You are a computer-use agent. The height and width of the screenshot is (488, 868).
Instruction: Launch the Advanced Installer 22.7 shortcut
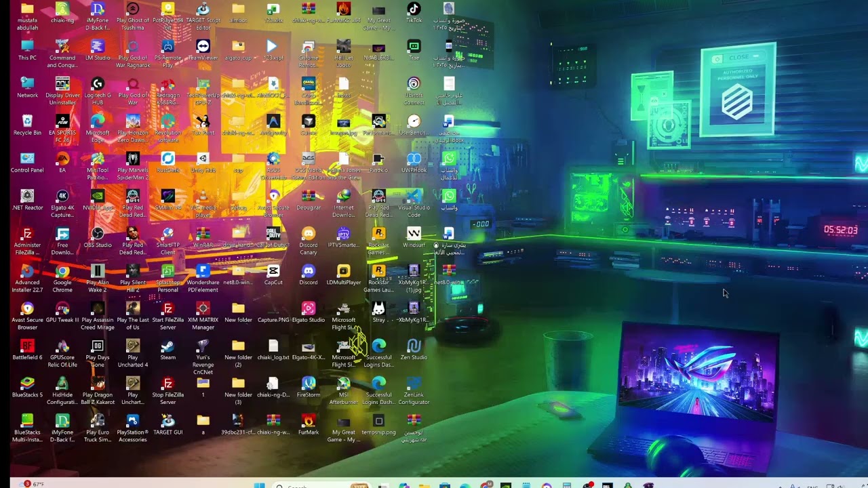(x=27, y=278)
